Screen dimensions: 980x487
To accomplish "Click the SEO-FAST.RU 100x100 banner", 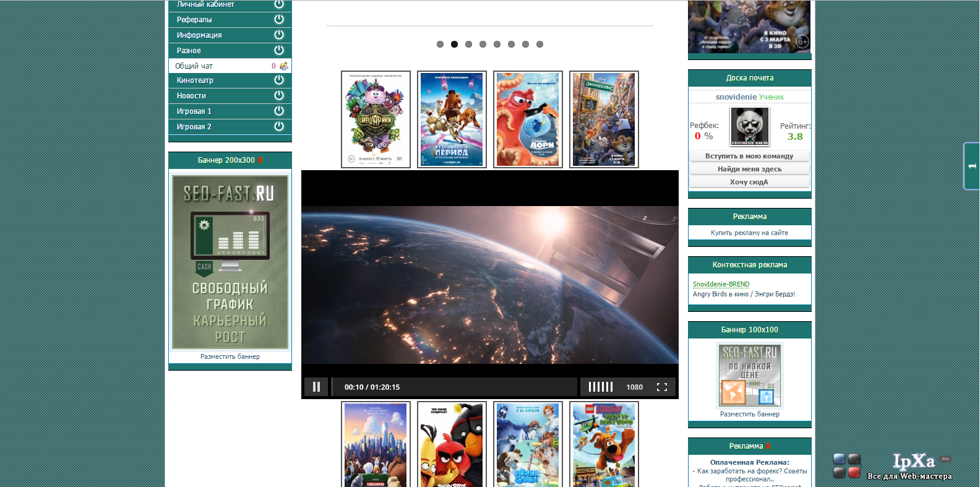I will tap(749, 375).
